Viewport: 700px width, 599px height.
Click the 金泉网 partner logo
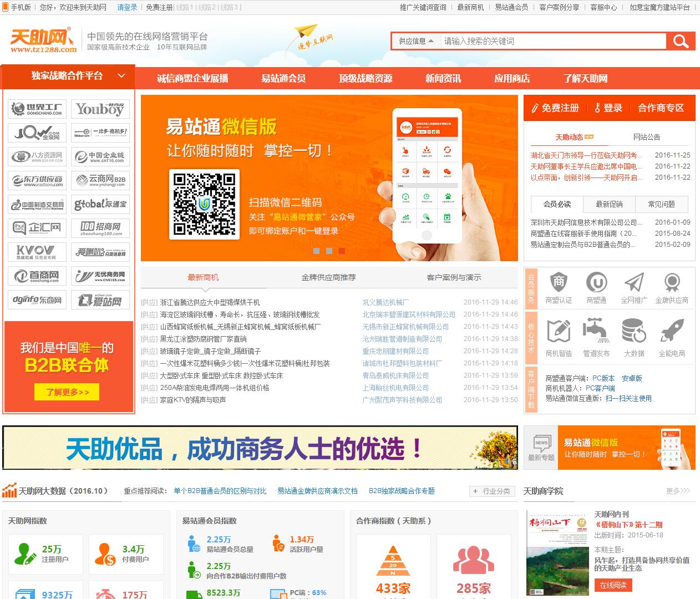click(37, 133)
